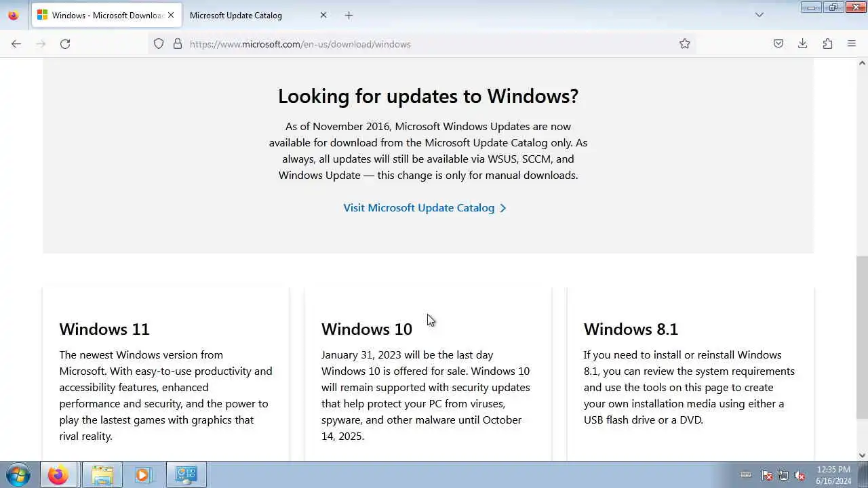Click the Firefox back arrow button
This screenshot has height=488, width=868.
[16, 44]
